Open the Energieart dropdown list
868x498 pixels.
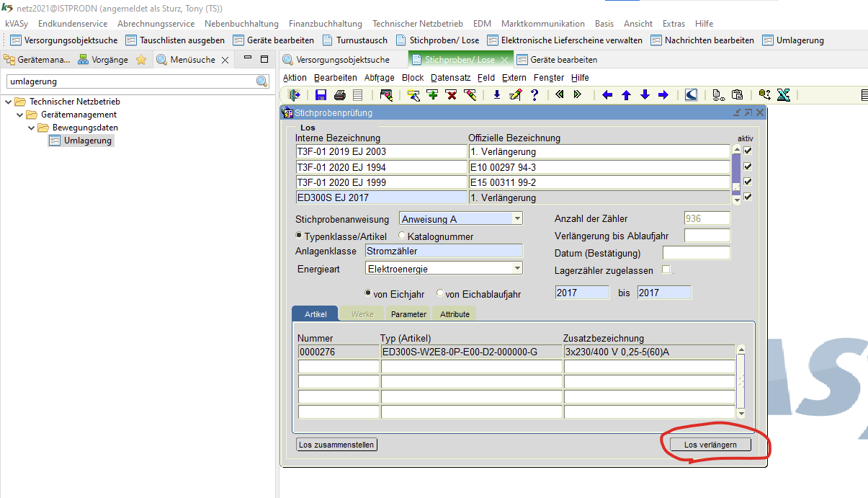[516, 268]
